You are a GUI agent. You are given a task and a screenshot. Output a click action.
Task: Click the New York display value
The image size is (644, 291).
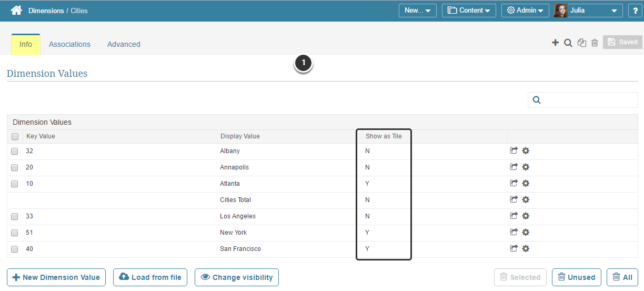(x=233, y=233)
